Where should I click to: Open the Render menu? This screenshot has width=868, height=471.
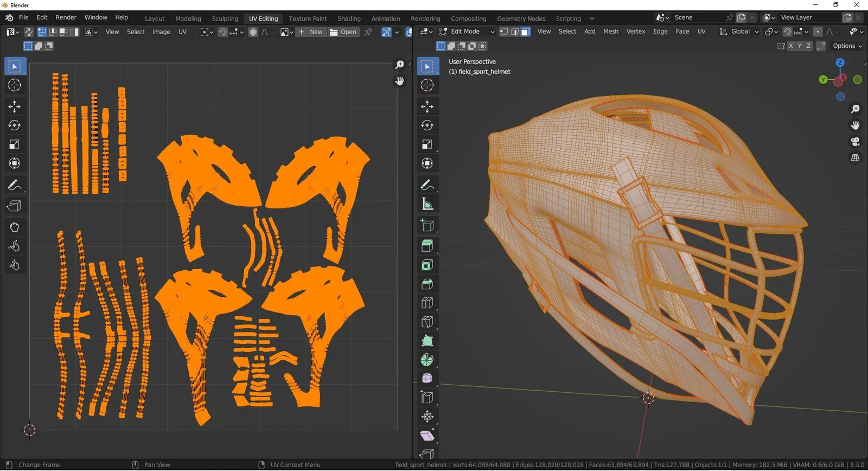pos(66,17)
